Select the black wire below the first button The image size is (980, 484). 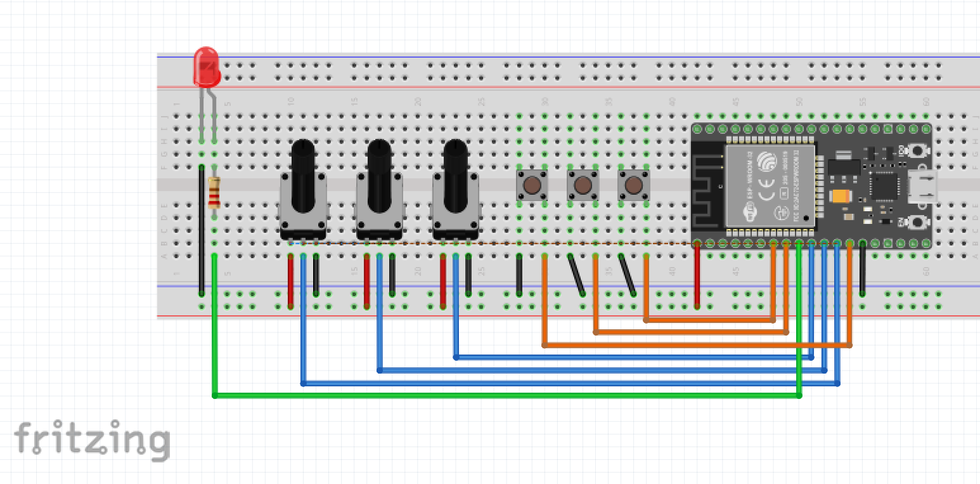click(519, 275)
